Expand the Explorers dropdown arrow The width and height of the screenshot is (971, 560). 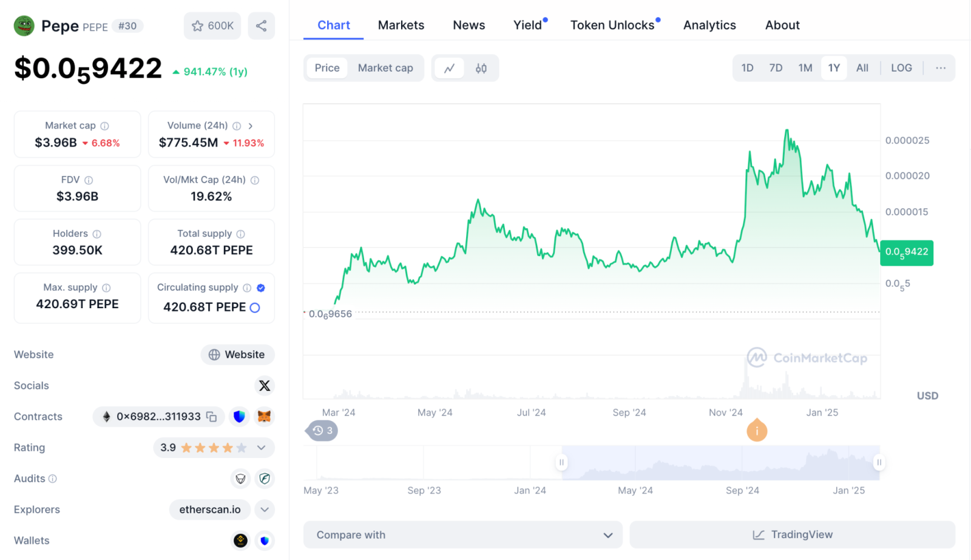265,510
